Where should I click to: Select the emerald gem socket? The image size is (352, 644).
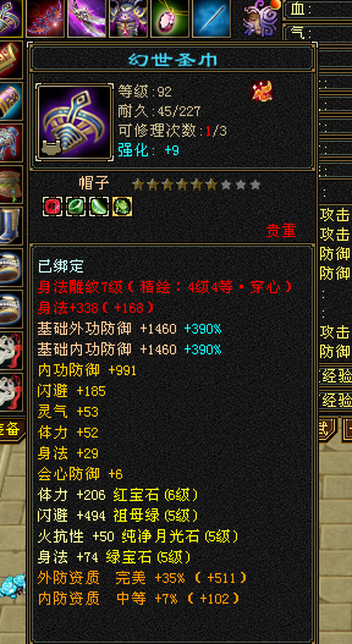coord(76,206)
